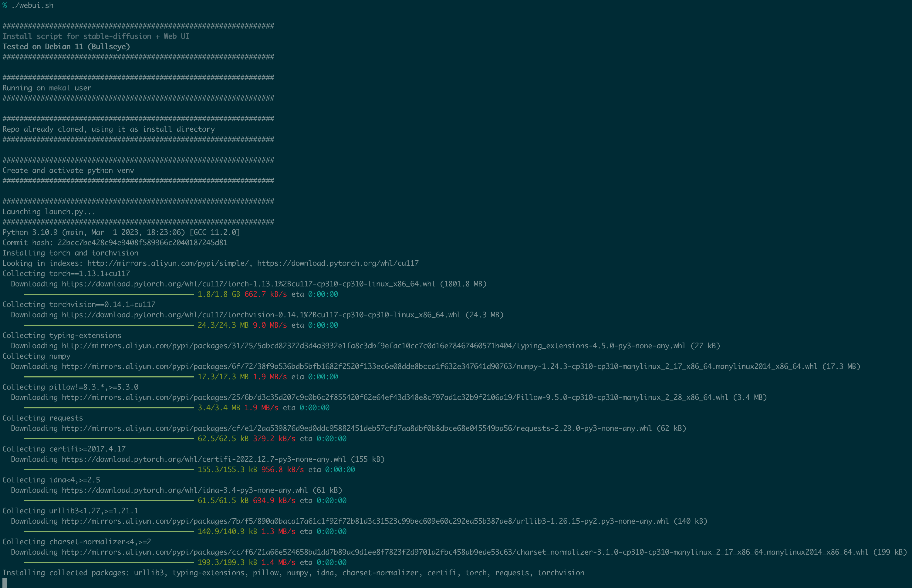This screenshot has width=912, height=588.
Task: Click the 'Launching launch.py...' line
Action: (x=49, y=211)
